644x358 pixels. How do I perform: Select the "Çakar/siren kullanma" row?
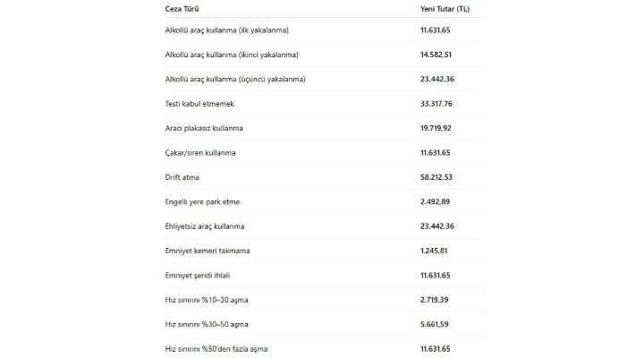pyautogui.click(x=200, y=152)
